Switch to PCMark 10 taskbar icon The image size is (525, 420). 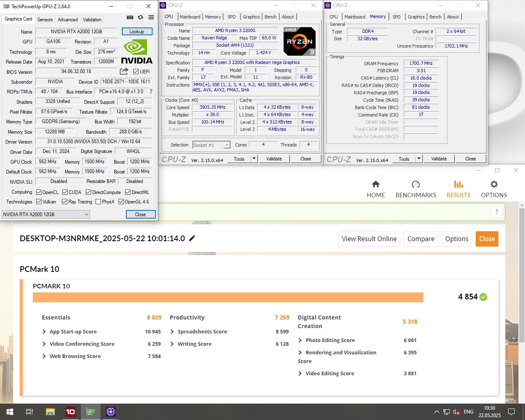pos(71,412)
